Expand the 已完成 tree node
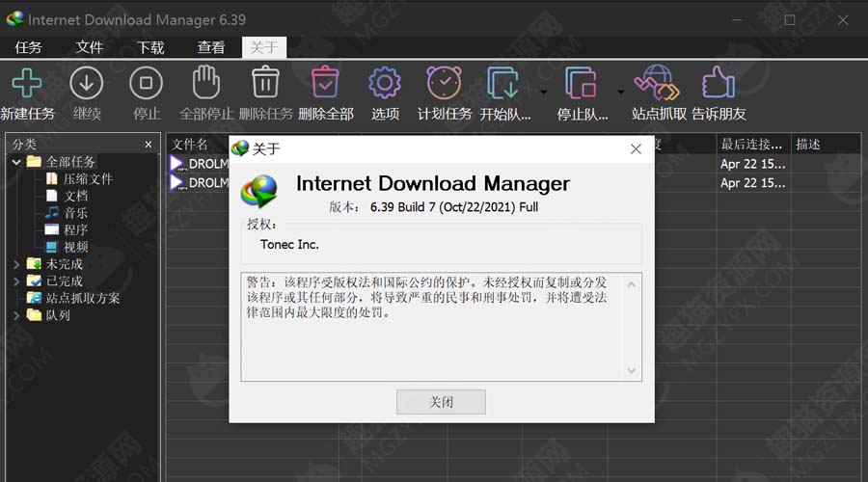 [16, 281]
